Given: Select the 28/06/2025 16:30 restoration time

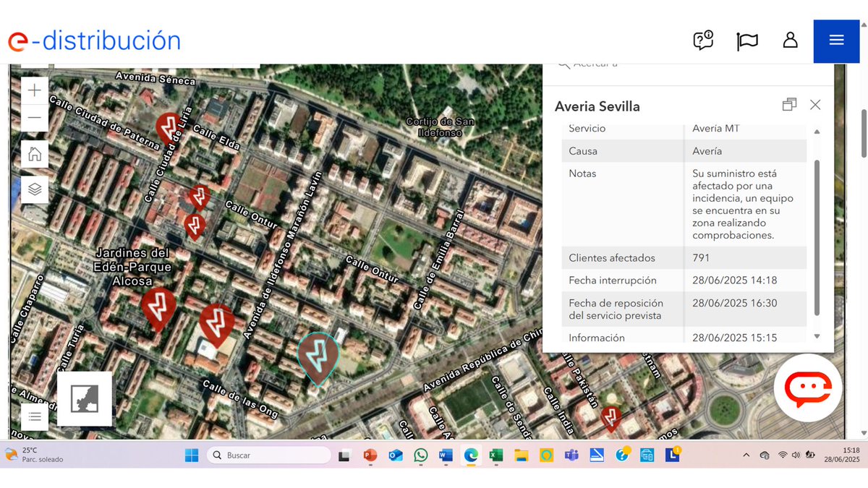Looking at the screenshot, I should click(x=735, y=303).
